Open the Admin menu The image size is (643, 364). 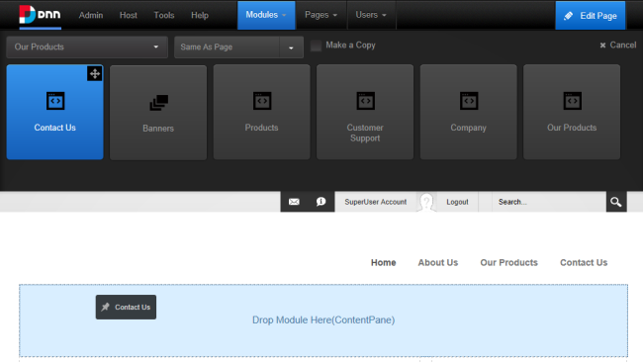[x=91, y=15]
